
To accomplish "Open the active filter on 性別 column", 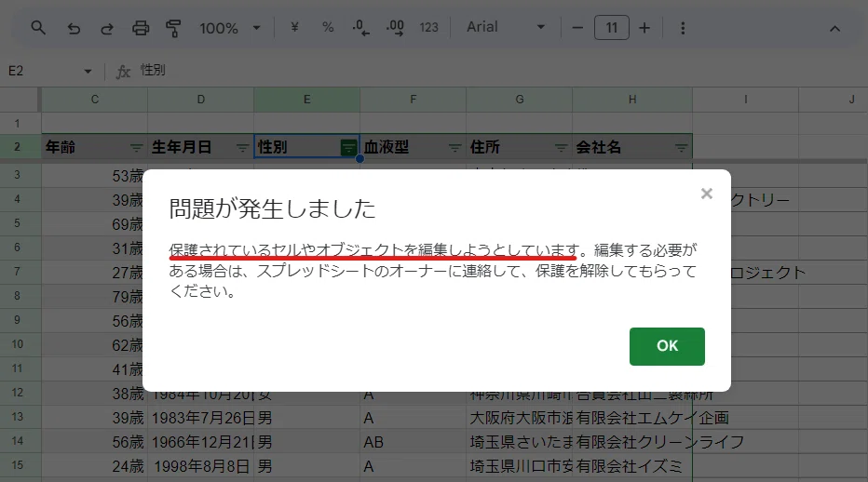I will click(x=348, y=148).
